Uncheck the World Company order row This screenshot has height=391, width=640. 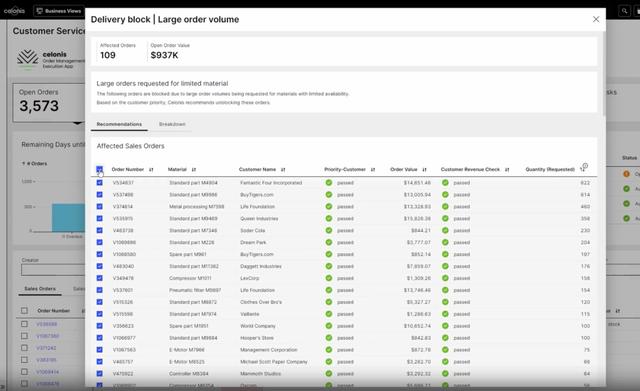100,326
